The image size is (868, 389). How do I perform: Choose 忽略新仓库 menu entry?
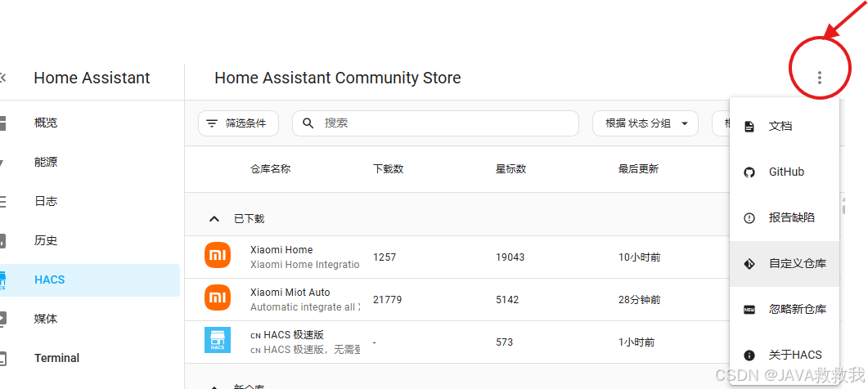coord(785,310)
